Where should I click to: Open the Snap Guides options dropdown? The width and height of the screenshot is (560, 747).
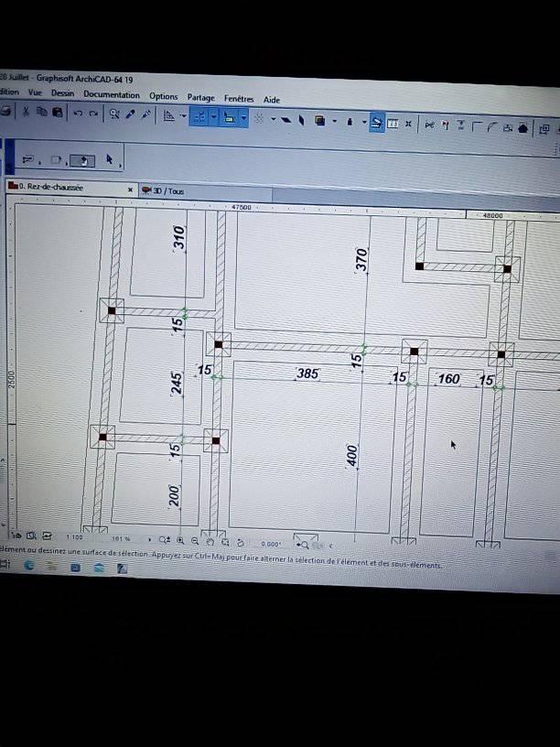pyautogui.click(x=214, y=117)
